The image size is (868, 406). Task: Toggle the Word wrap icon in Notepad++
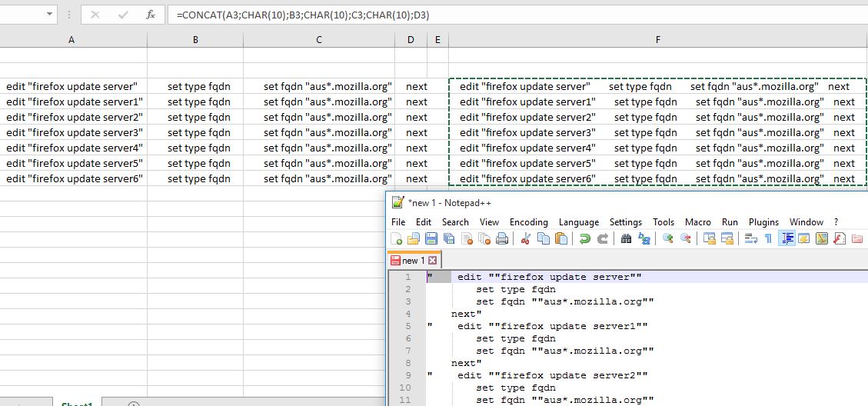coord(751,238)
